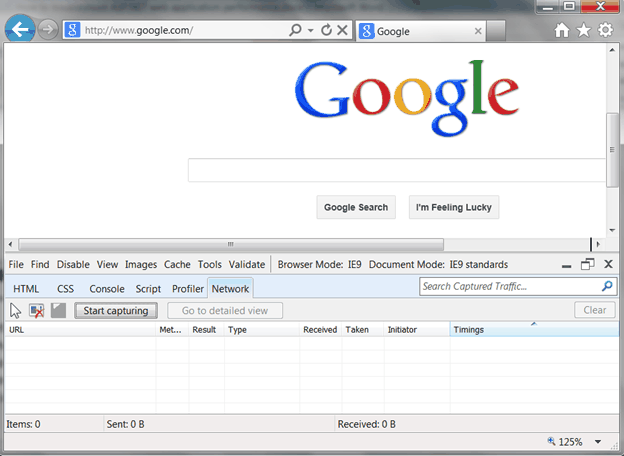Open the zoom level dropdown arrow
The width and height of the screenshot is (624, 456).
click(598, 442)
